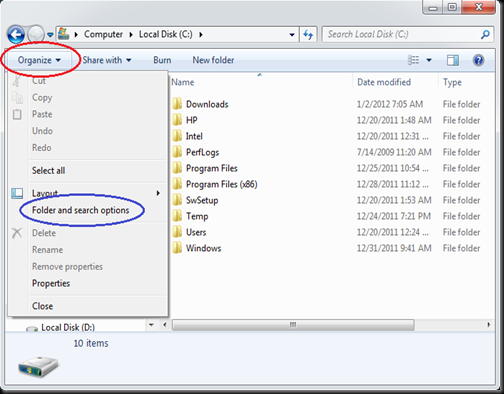Click the blue Help icon
504x394 pixels.
pyautogui.click(x=478, y=60)
